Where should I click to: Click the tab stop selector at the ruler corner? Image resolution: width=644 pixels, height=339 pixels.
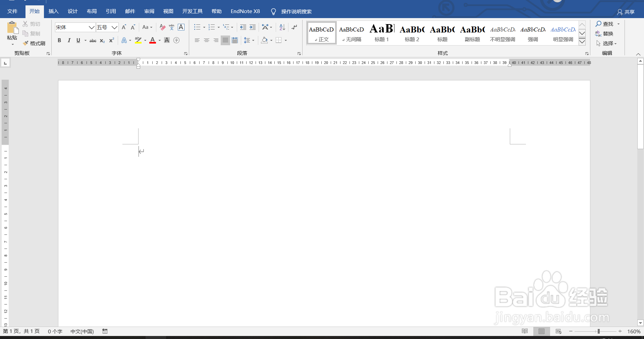pyautogui.click(x=5, y=63)
